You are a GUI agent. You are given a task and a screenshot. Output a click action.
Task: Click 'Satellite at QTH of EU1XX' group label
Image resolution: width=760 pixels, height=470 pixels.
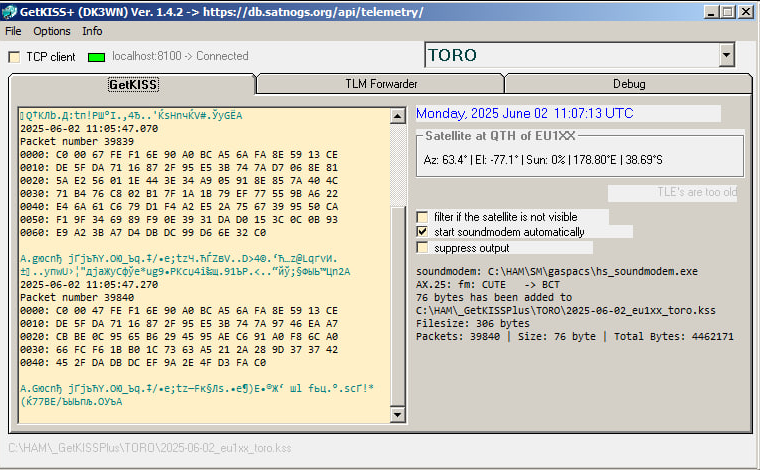click(x=500, y=136)
